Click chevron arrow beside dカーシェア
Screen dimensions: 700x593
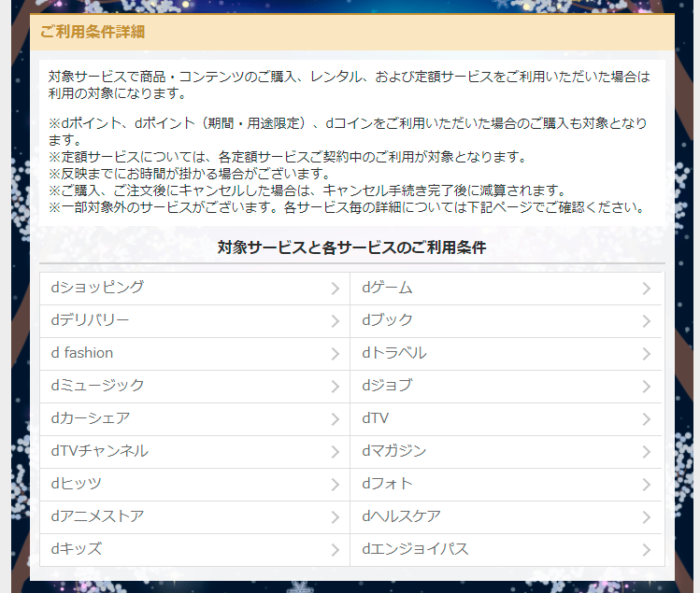pyautogui.click(x=336, y=419)
